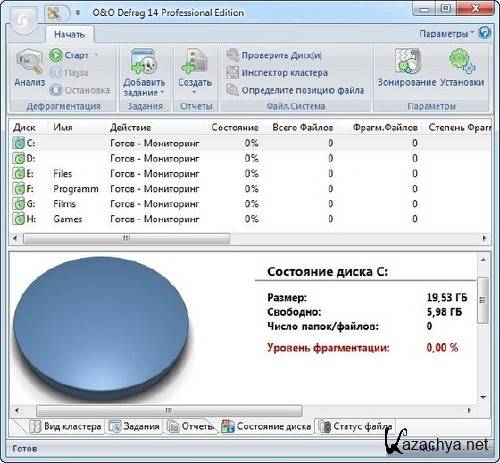Open Инспектор кластера icon
This screenshot has width=500, height=463.
[233, 72]
